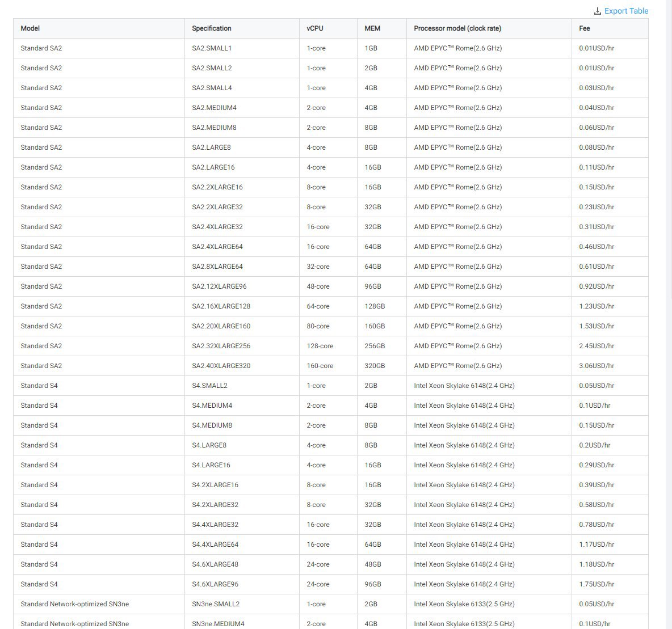Screen dimensions: 672x629
Task: Click the 1.17USD/hr fee value
Action: (597, 544)
